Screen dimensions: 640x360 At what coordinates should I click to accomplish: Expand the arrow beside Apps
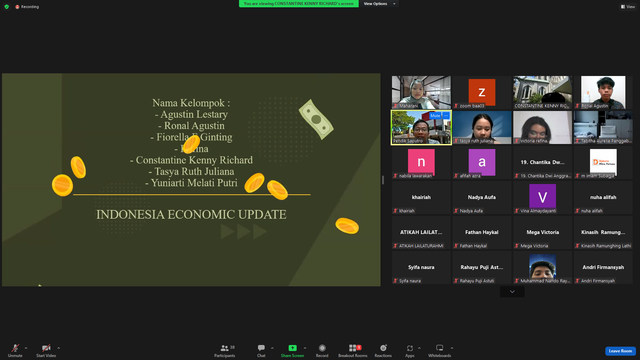point(419,348)
